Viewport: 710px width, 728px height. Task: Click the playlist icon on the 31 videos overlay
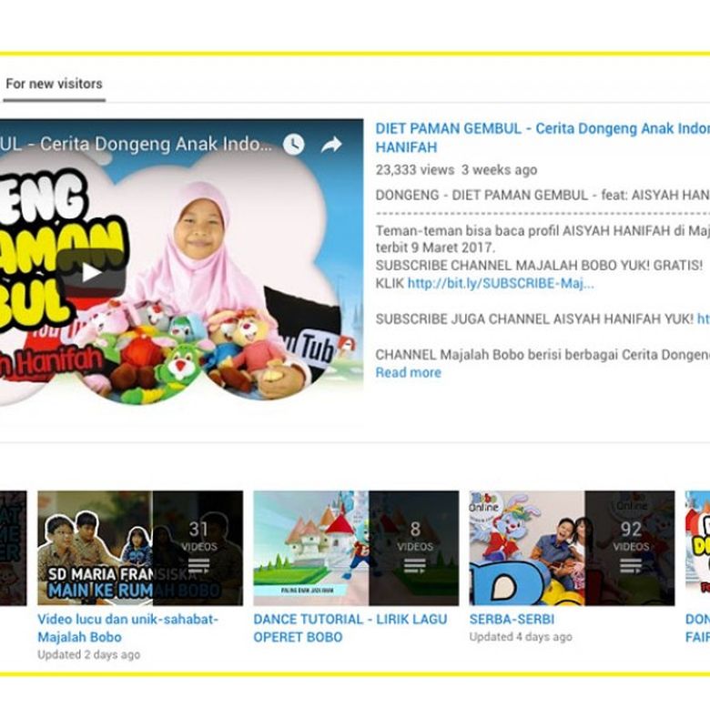tap(198, 566)
